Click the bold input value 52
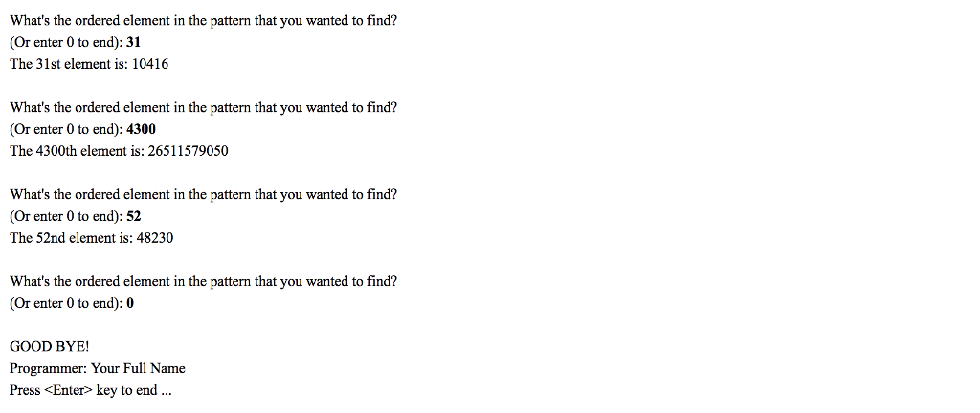 pyautogui.click(x=134, y=216)
